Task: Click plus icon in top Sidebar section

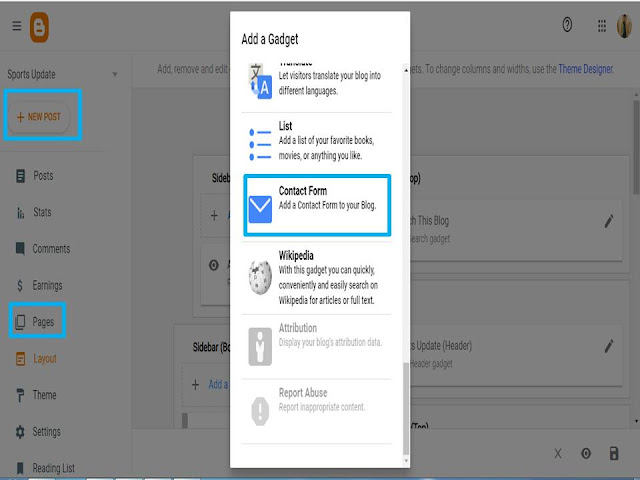Action: point(214,216)
